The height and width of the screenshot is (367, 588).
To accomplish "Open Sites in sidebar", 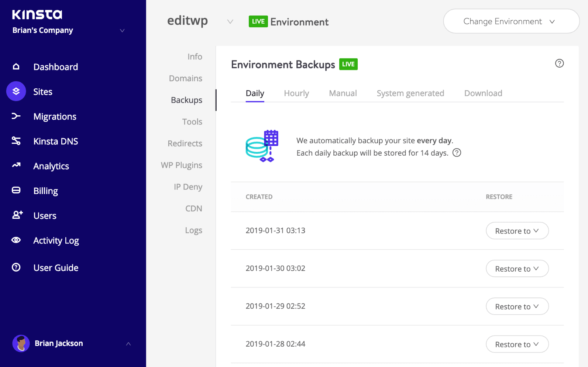I will (43, 92).
